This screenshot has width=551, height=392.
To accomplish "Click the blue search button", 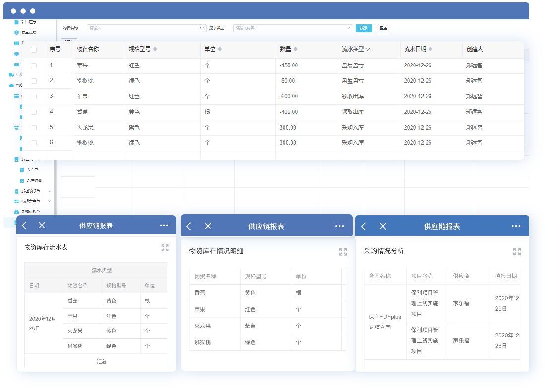I will click(364, 28).
